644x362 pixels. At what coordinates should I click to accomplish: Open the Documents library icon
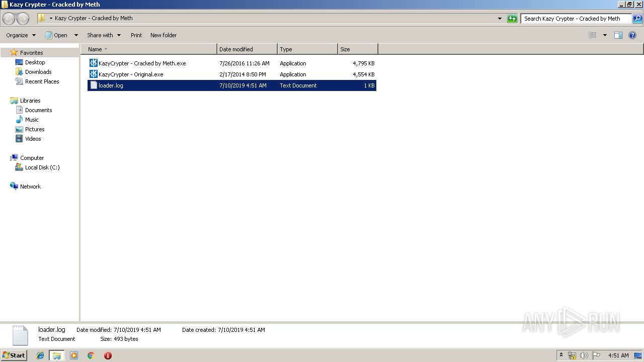(x=19, y=110)
